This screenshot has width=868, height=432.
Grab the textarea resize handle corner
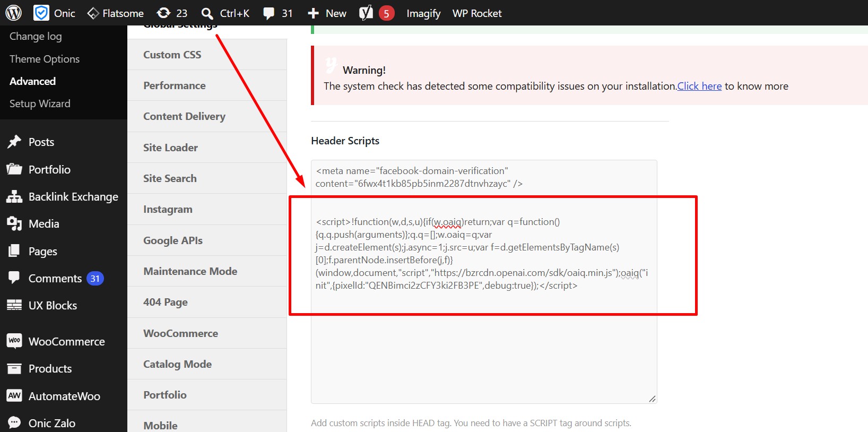point(652,399)
